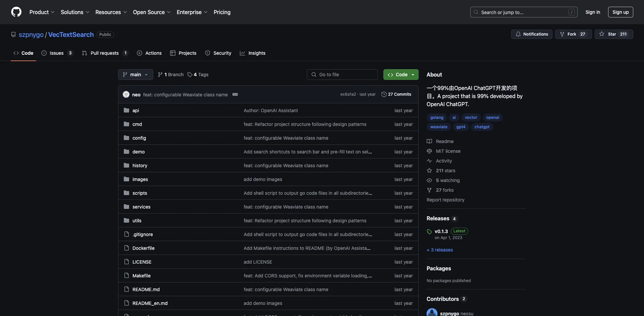Open the main branch selector
This screenshot has height=316, width=644.
click(136, 75)
